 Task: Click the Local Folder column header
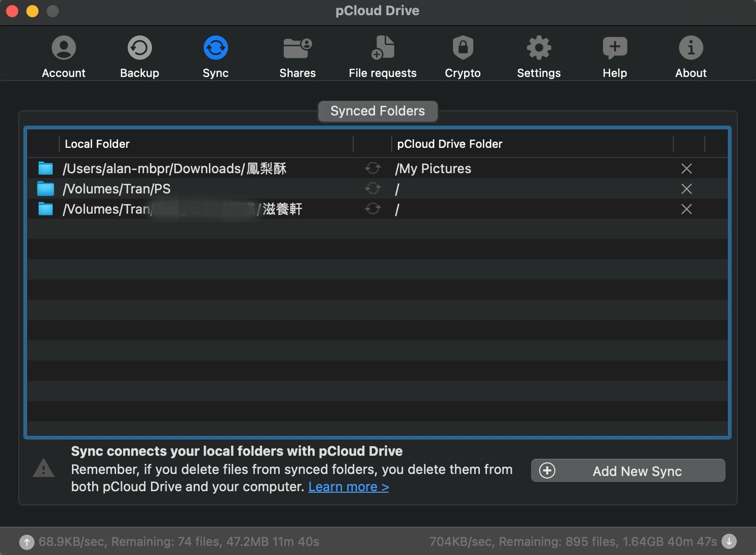97,144
